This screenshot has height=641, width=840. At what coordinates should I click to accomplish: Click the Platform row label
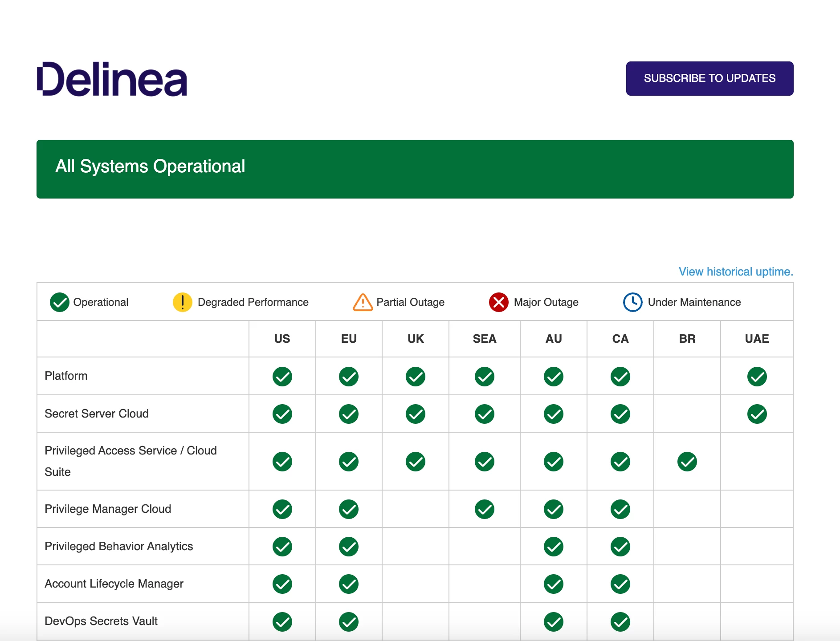tap(66, 376)
